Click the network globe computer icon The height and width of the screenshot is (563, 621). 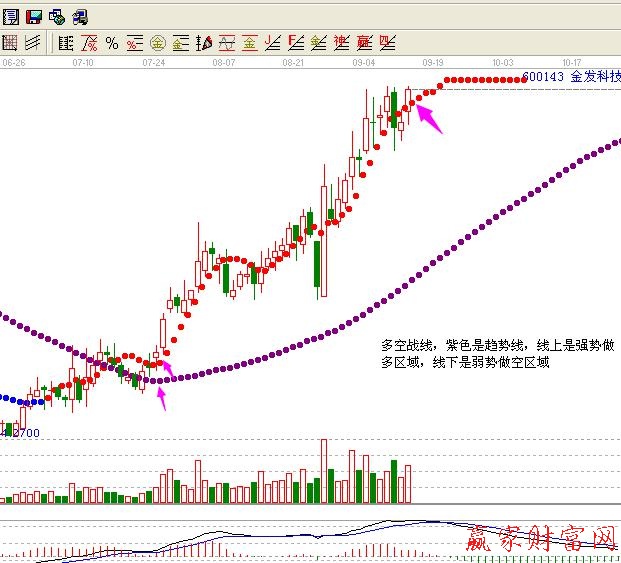pos(56,16)
